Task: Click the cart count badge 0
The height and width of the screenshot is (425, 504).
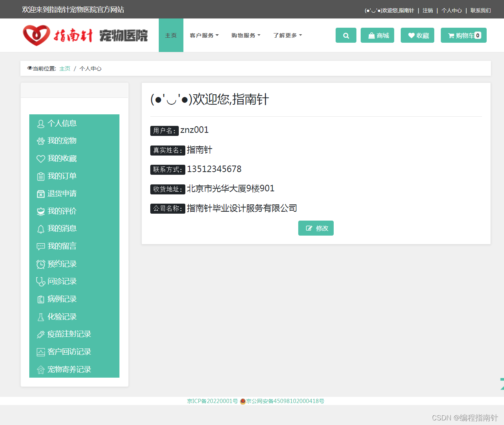Action: (x=478, y=35)
